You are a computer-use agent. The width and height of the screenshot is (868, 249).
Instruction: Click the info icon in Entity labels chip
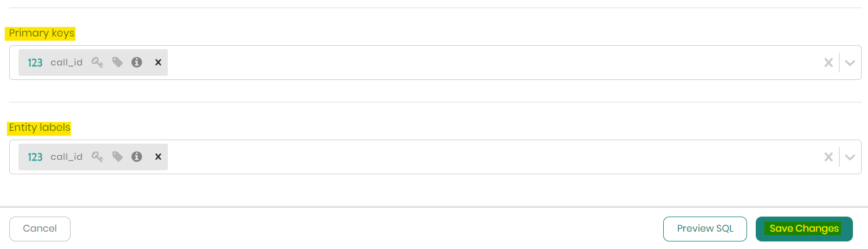tap(137, 157)
